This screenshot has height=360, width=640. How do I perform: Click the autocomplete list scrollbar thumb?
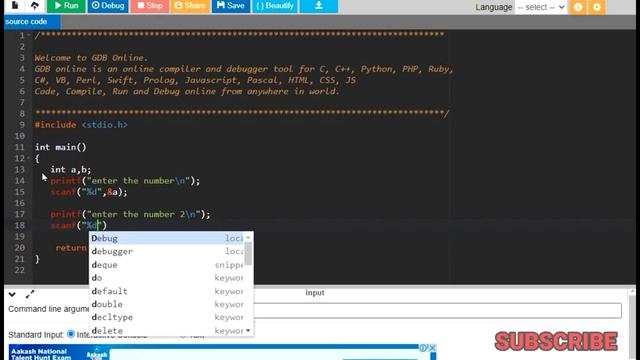coord(248,253)
